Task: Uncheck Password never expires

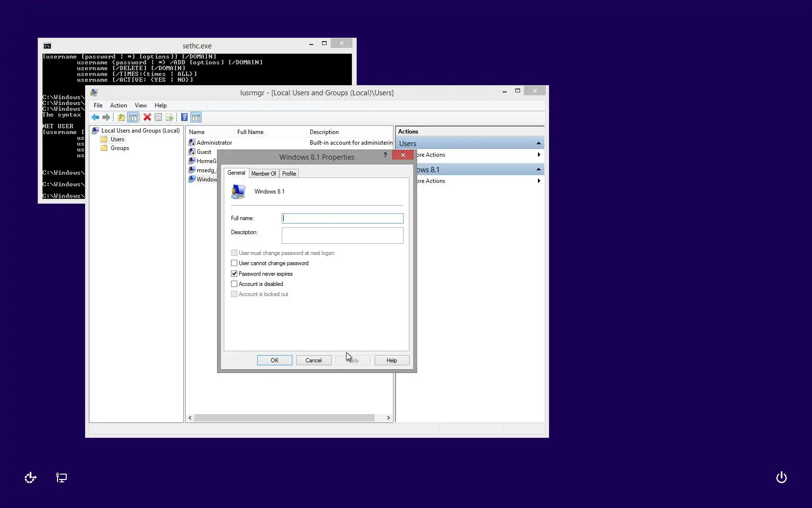Action: 234,274
